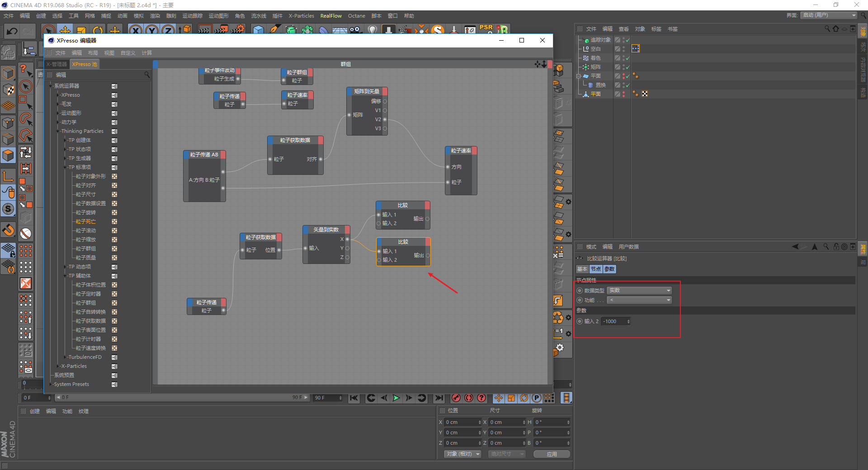This screenshot has width=868, height=470.
Task: Toggle the 输入 2 animation radio circle
Action: tap(580, 321)
